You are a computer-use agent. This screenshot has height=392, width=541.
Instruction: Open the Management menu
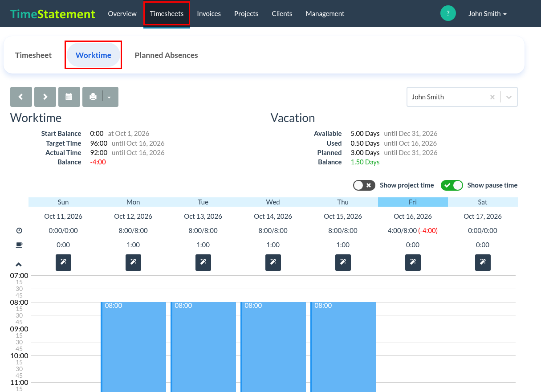point(325,14)
